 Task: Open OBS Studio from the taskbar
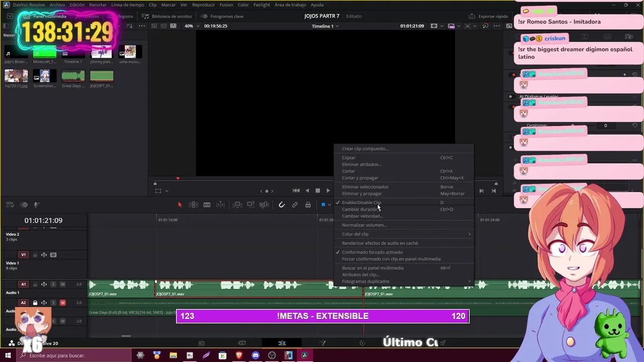272,355
